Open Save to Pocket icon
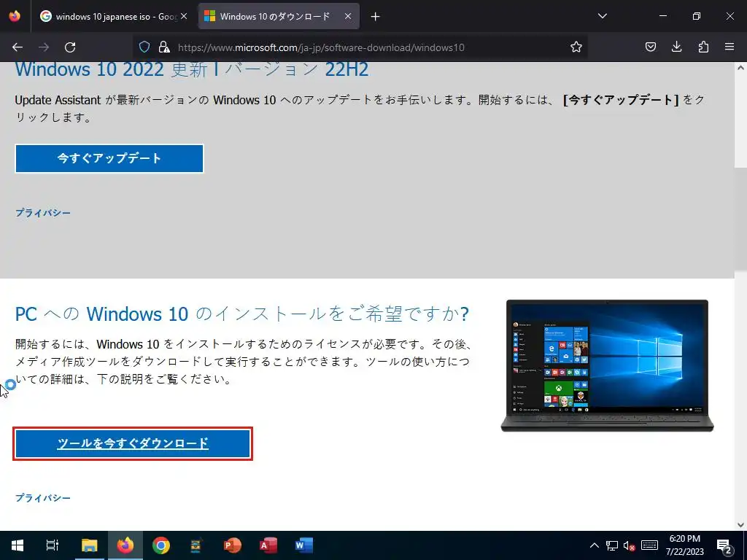This screenshot has width=747, height=560. pos(651,47)
